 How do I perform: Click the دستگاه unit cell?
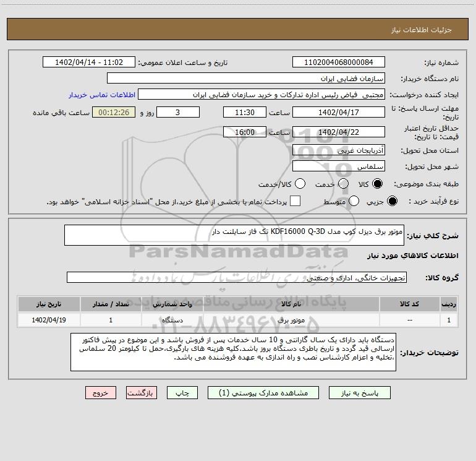(x=172, y=320)
